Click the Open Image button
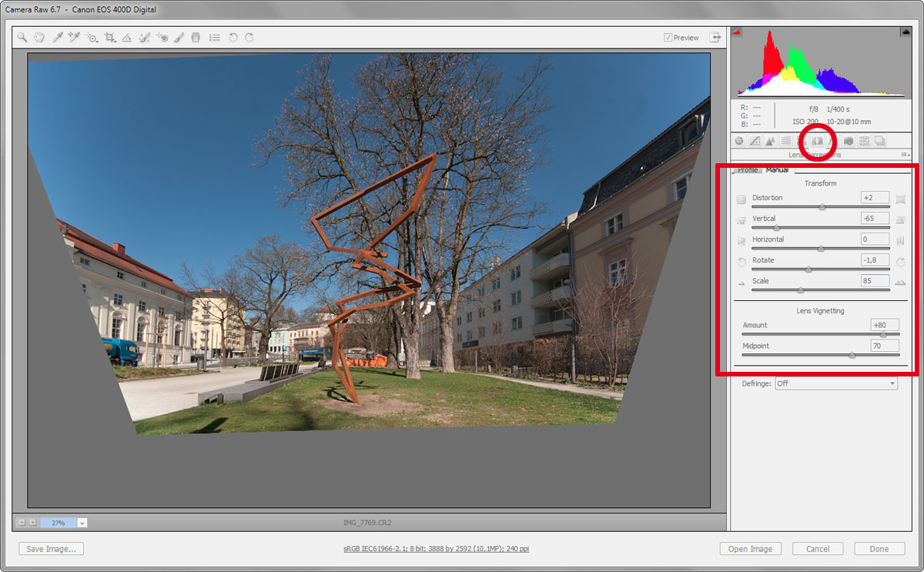Viewport: 924px width, 572px height. [750, 549]
